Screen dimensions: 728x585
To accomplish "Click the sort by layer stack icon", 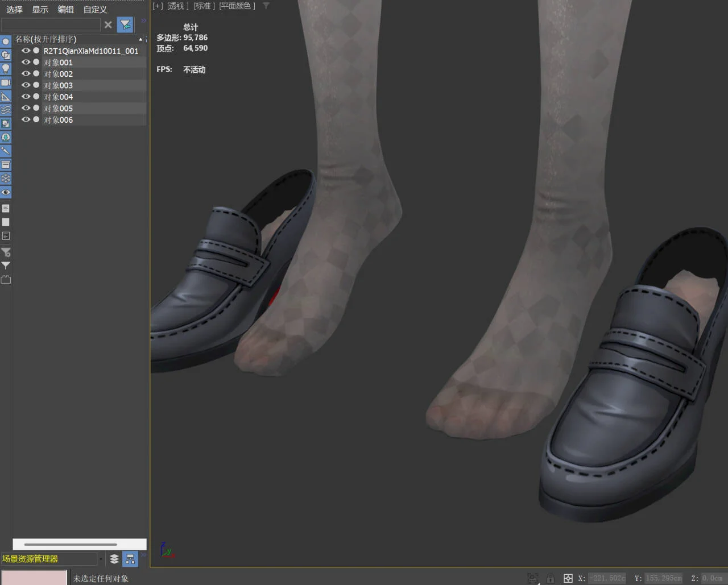I will click(x=114, y=559).
